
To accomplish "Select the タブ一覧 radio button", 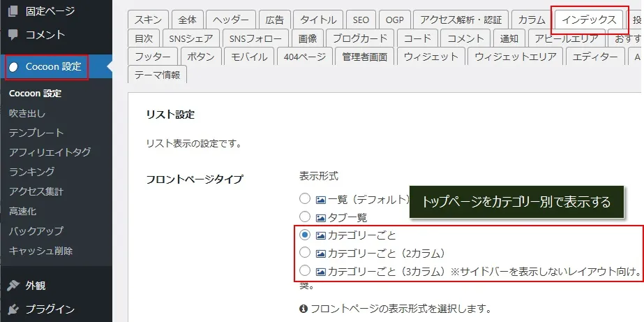I will (304, 217).
